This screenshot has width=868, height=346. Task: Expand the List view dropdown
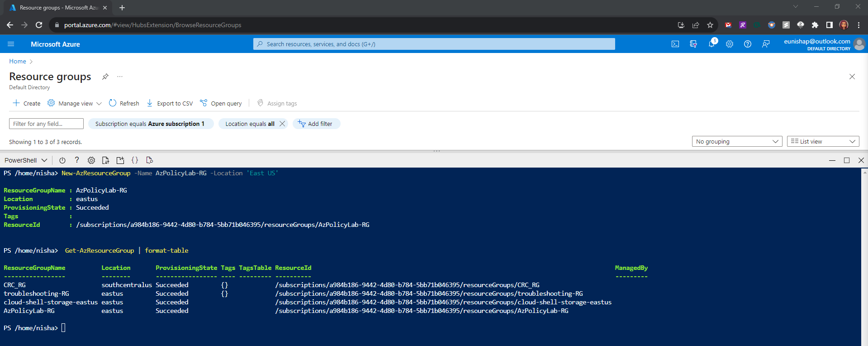pyautogui.click(x=822, y=141)
